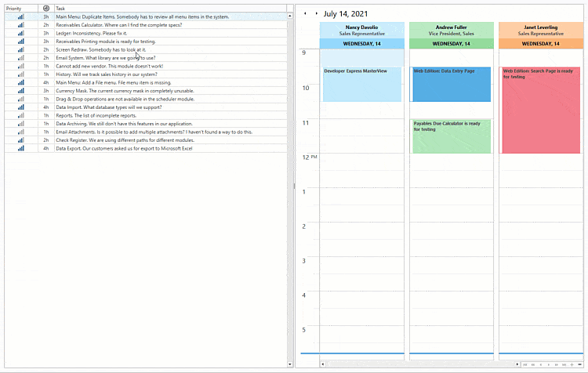Select Janet Leverling resource header

pos(541,31)
